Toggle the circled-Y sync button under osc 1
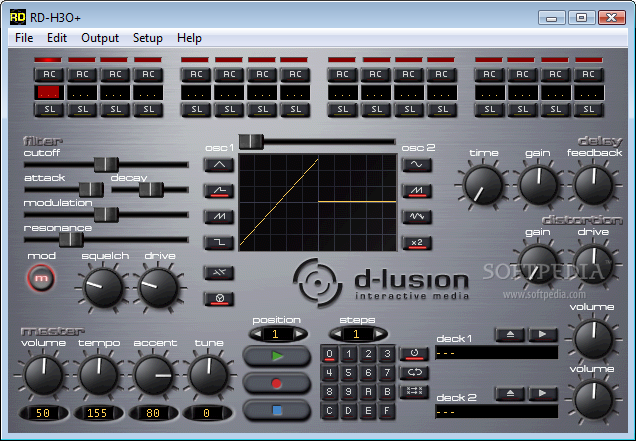Image resolution: width=636 pixels, height=441 pixels. pyautogui.click(x=219, y=299)
